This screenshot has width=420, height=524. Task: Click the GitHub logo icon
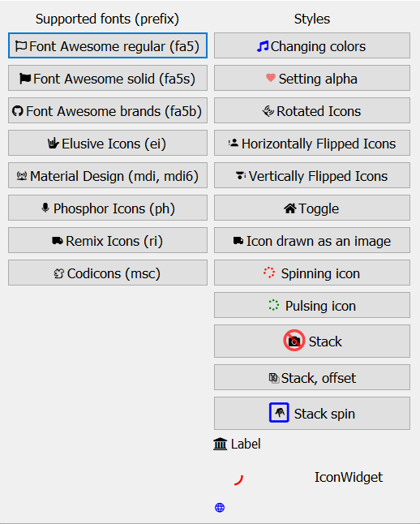click(x=18, y=111)
